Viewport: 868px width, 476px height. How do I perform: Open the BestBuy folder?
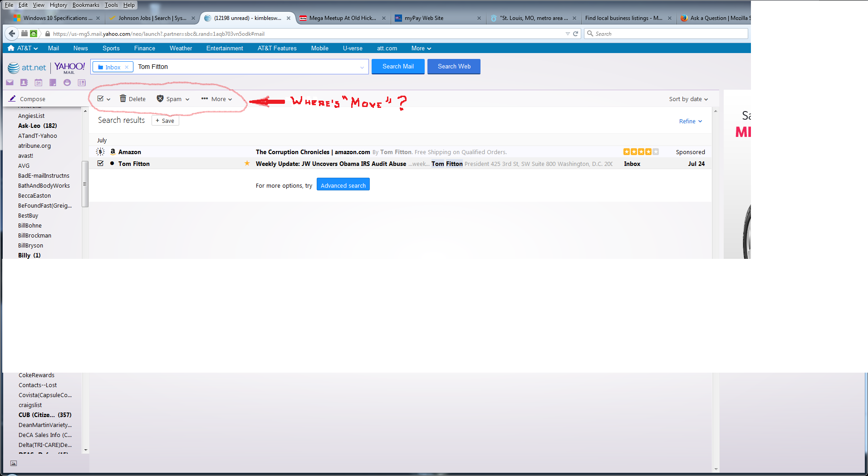28,215
